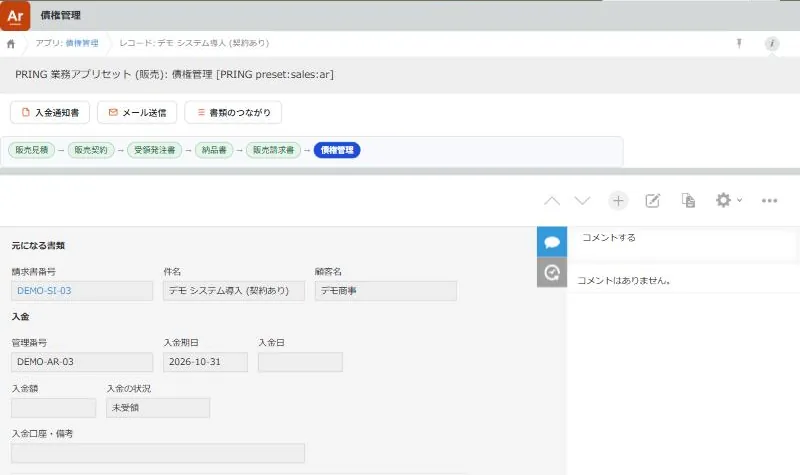Click the レコード breadcrumb text
The image size is (800, 475).
coord(194,43)
